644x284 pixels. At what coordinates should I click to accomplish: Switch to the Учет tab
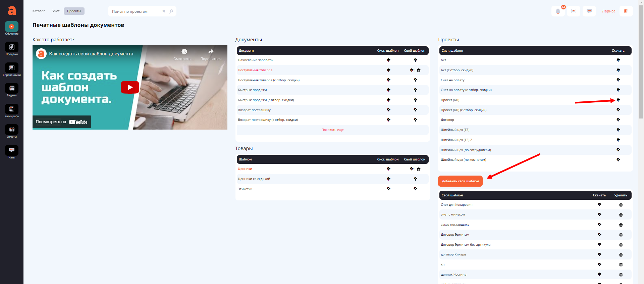pyautogui.click(x=56, y=11)
